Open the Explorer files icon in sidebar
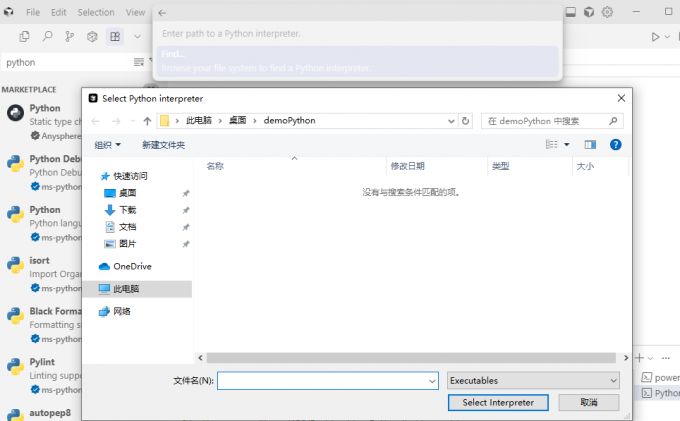Image resolution: width=680 pixels, height=421 pixels. 24,36
